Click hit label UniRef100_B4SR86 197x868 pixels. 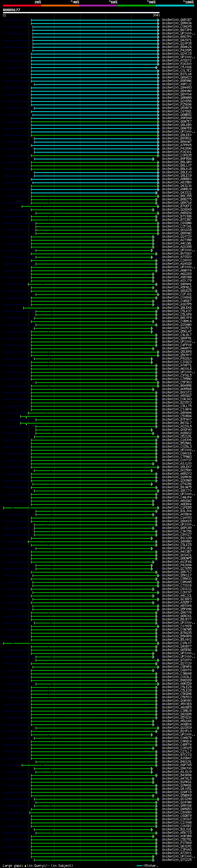tap(177, 775)
